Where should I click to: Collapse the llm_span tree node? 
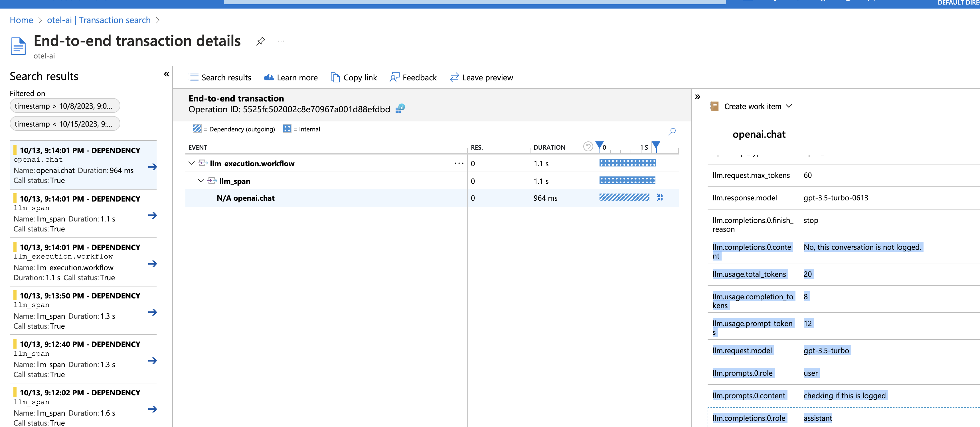201,181
